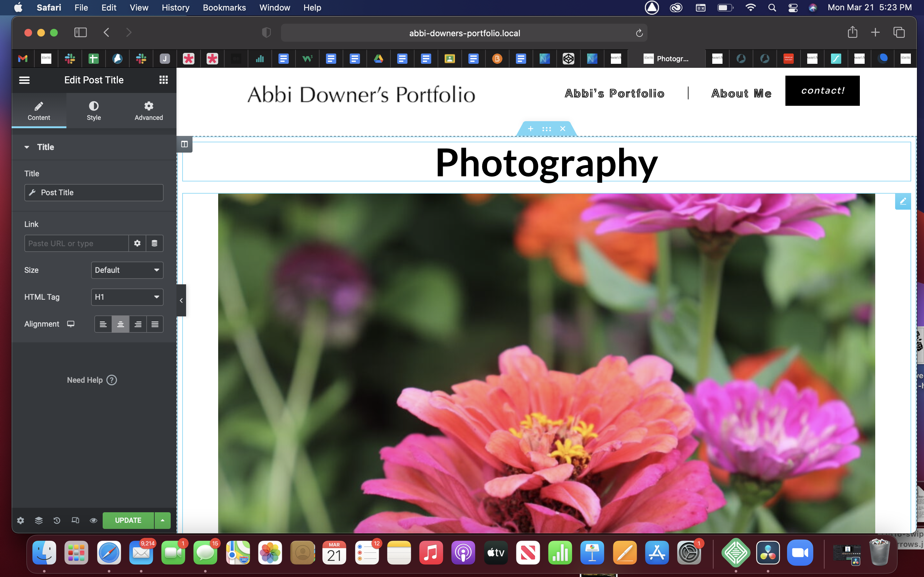Open Responsive Mode icon
The image size is (924, 577).
75,520
